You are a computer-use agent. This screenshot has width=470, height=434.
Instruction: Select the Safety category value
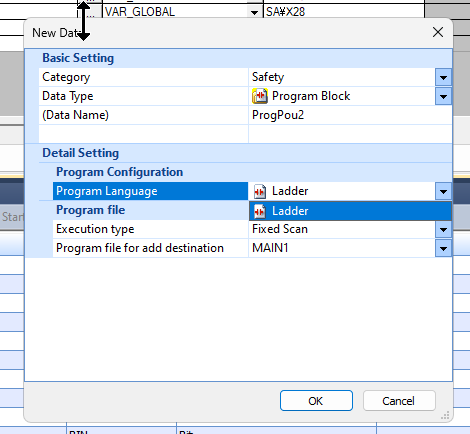pos(342,77)
